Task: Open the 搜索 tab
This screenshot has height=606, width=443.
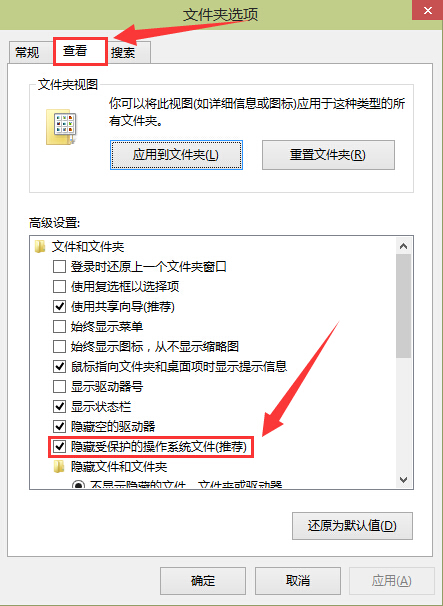Action: 124,53
